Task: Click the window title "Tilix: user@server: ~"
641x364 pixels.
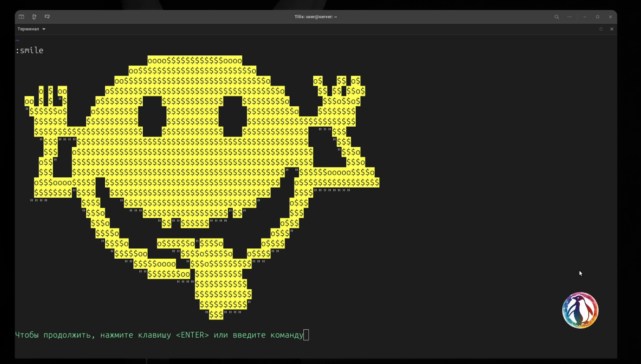Action: point(316,17)
